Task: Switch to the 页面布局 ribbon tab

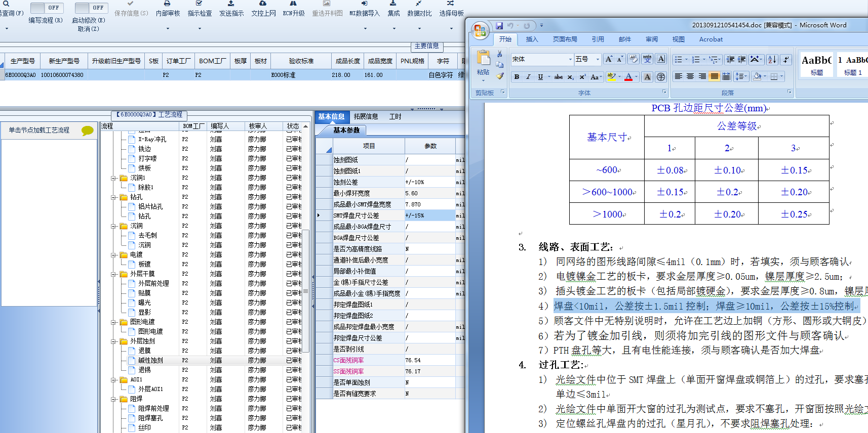Action: [565, 39]
